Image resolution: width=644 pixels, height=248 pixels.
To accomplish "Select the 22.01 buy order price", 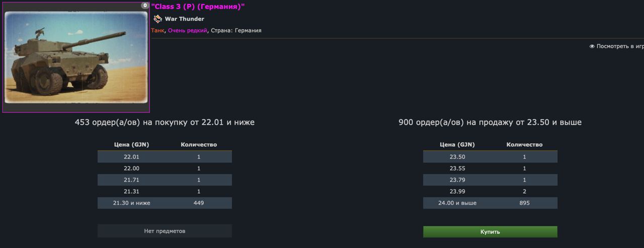I will [131, 157].
